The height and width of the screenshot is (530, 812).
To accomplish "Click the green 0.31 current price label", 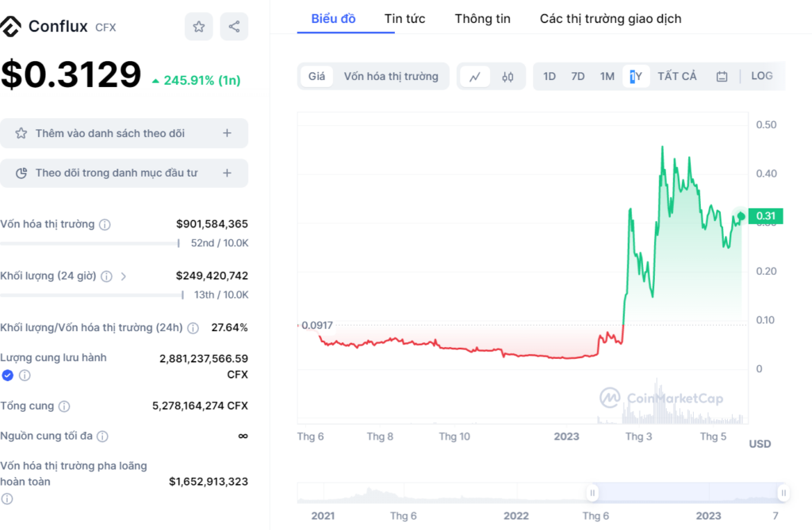I will coord(765,215).
